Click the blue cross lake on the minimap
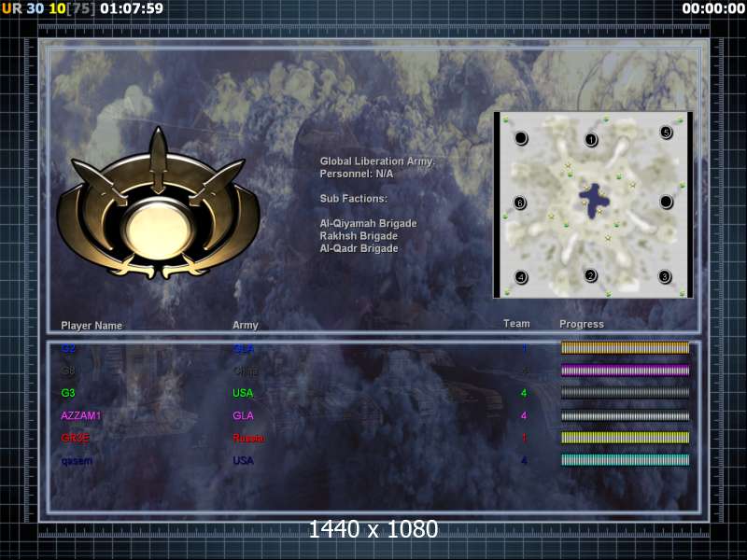 pyautogui.click(x=593, y=200)
